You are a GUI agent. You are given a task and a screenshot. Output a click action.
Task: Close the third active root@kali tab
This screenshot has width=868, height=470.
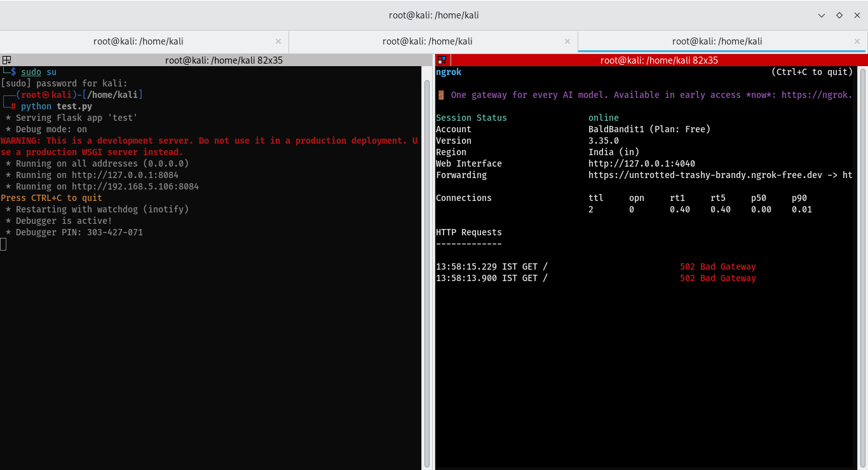(x=857, y=41)
